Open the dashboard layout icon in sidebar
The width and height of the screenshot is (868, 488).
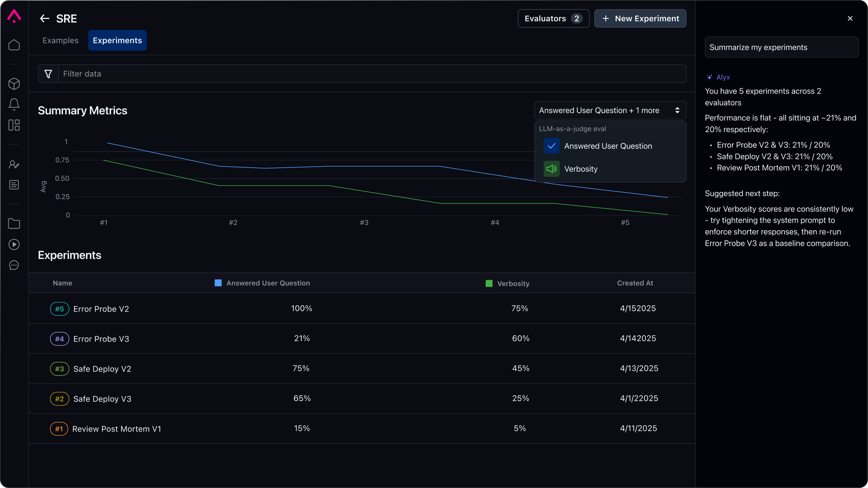pyautogui.click(x=14, y=125)
